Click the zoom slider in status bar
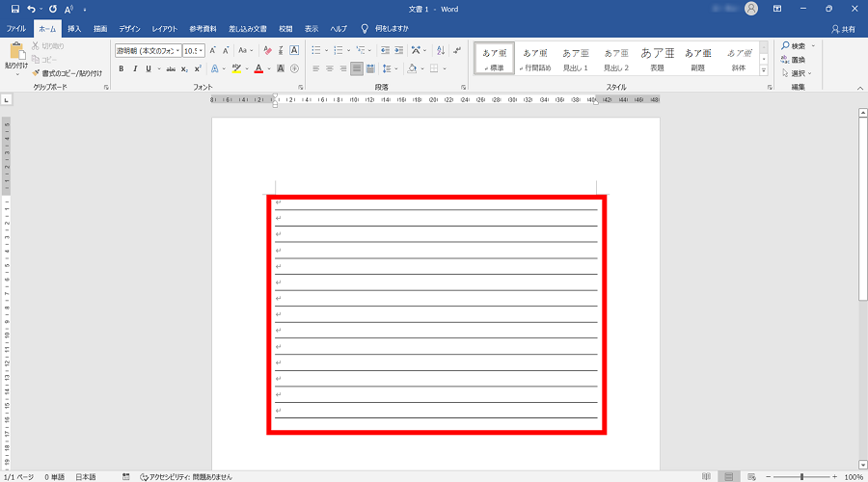Image resolution: width=868 pixels, height=482 pixels. pos(801,477)
